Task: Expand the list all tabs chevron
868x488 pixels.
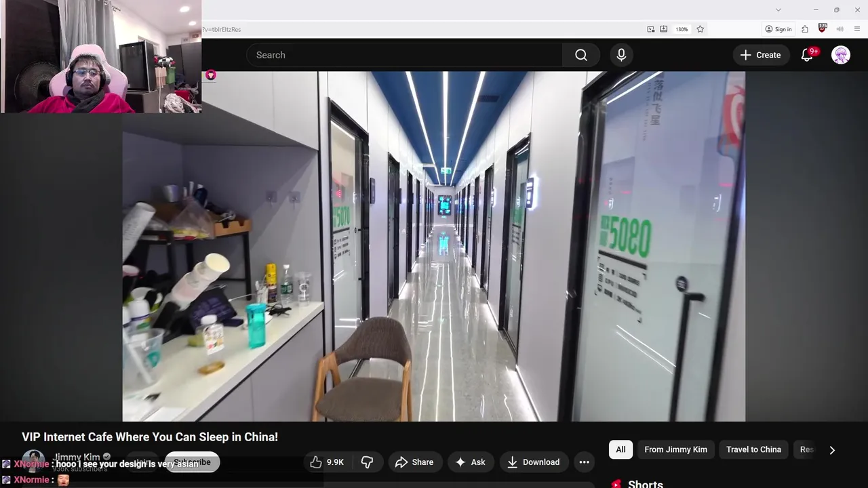Action: coord(778,9)
